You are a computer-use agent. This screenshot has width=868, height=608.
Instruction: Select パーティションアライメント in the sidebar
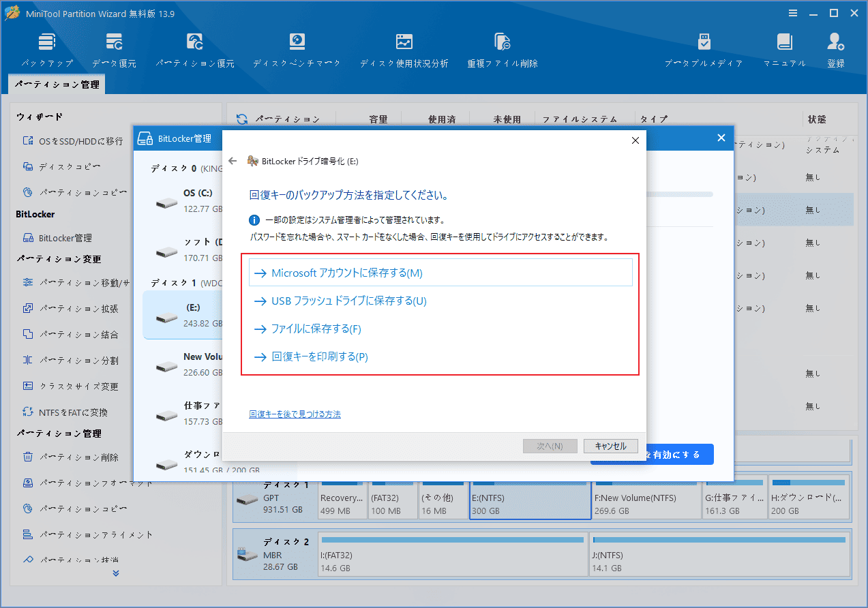(87, 535)
